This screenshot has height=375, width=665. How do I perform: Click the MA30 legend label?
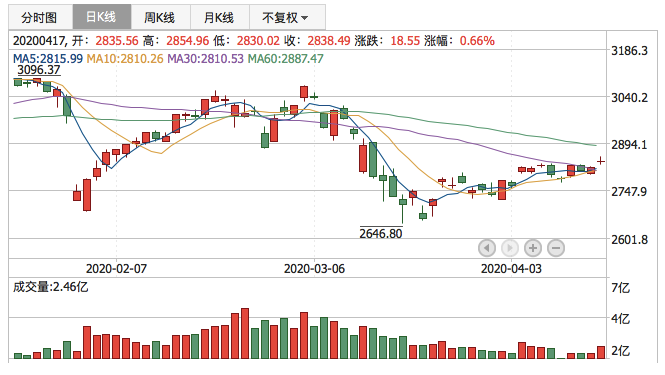tap(205, 59)
